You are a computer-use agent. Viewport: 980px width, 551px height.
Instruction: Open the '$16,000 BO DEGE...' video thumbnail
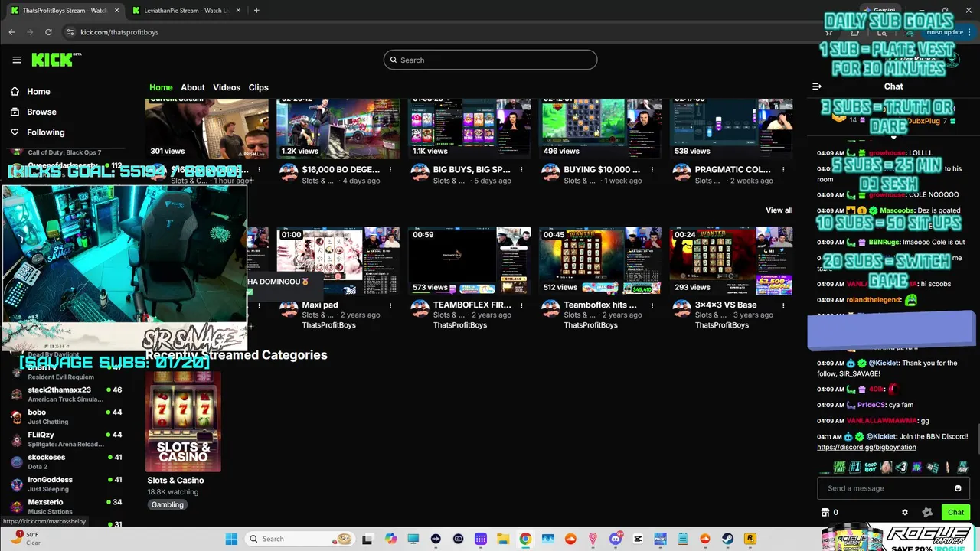coord(338,129)
